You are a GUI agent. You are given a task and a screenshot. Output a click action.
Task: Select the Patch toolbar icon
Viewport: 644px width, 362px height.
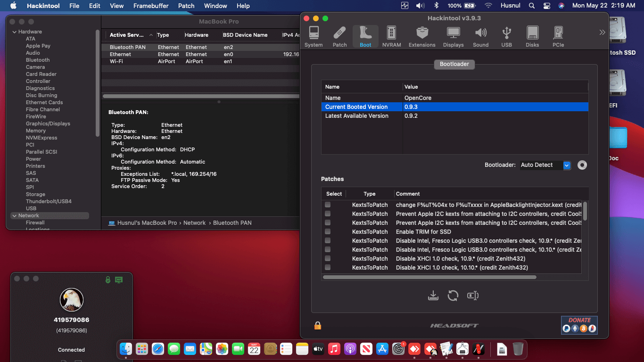(x=339, y=37)
